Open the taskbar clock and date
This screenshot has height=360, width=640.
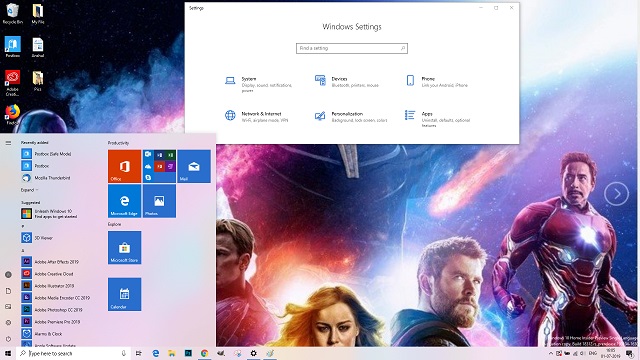coord(611,353)
